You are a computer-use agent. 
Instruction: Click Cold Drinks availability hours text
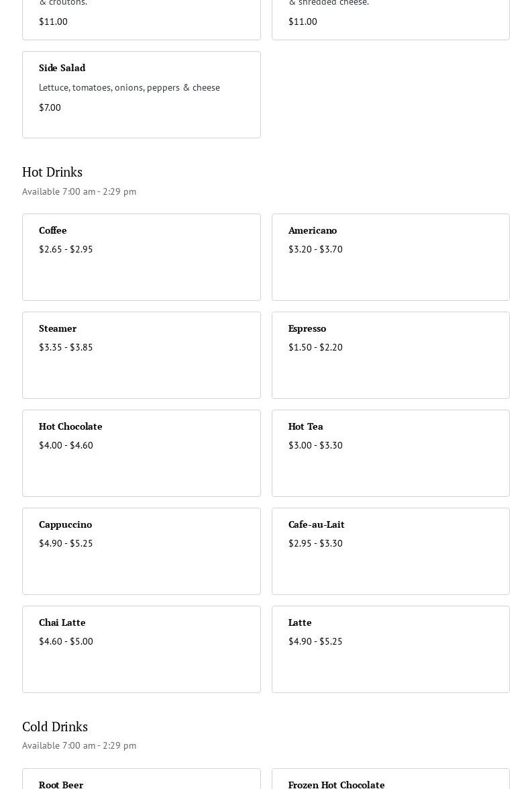79,745
